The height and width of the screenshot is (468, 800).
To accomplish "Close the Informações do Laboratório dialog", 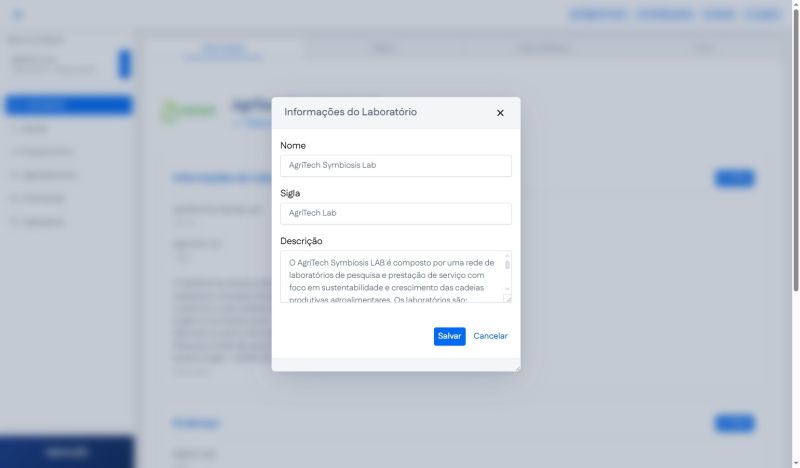I will click(x=500, y=113).
